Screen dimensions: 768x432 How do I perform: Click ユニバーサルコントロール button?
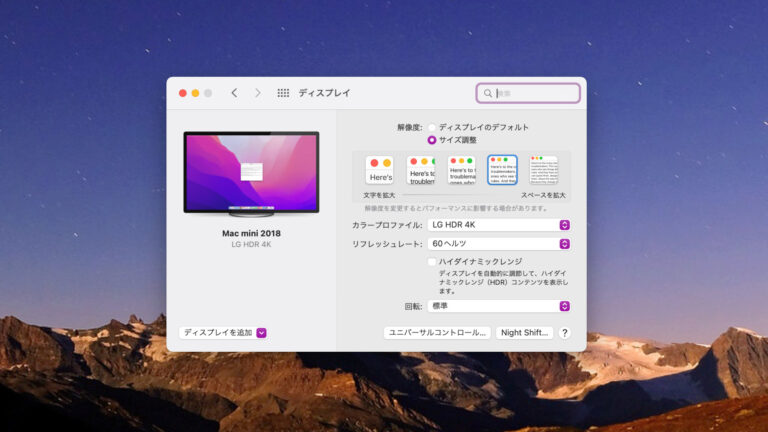437,333
